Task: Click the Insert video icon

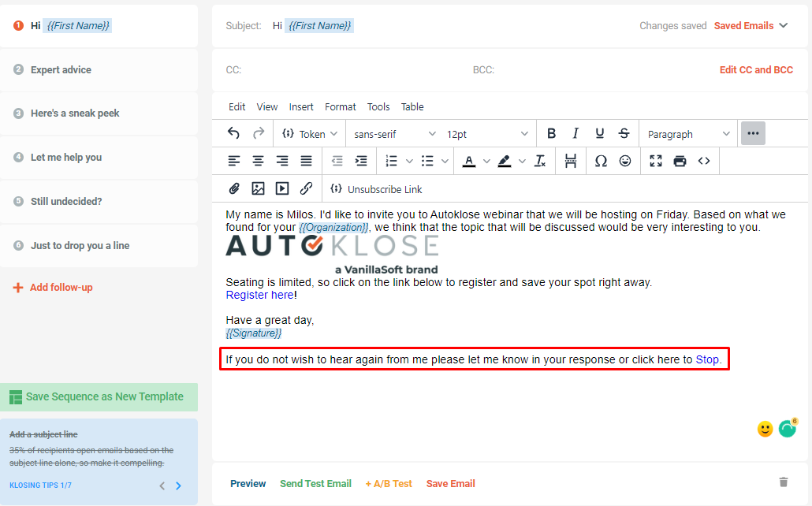Action: coord(282,188)
